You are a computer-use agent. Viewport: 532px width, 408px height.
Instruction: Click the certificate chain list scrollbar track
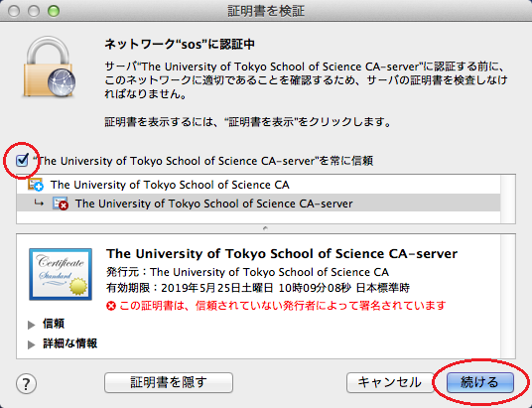click(x=508, y=199)
